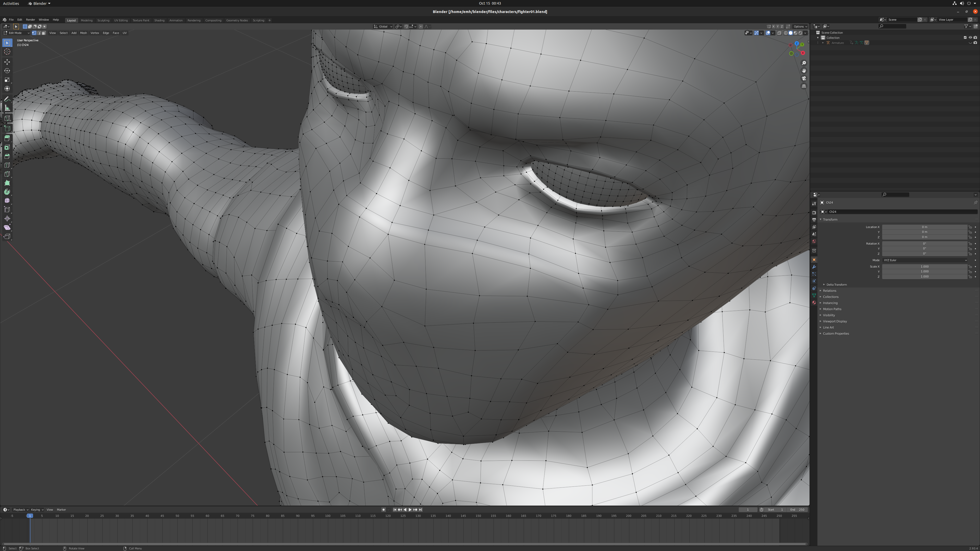Open the viewport shading options dropdown arrow
The image size is (980, 551).
click(x=805, y=33)
